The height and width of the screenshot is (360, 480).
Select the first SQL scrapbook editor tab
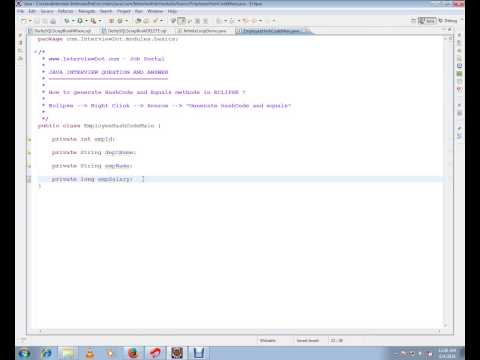[60, 31]
